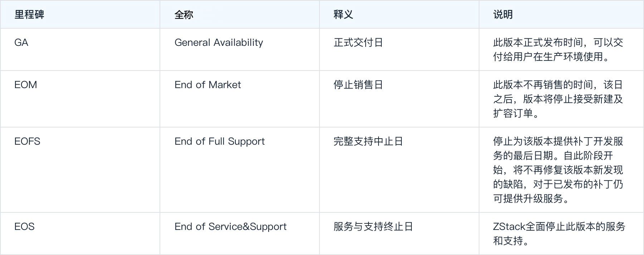This screenshot has width=644, height=255.
Task: Click the End of Full Support text
Action: coord(219,142)
